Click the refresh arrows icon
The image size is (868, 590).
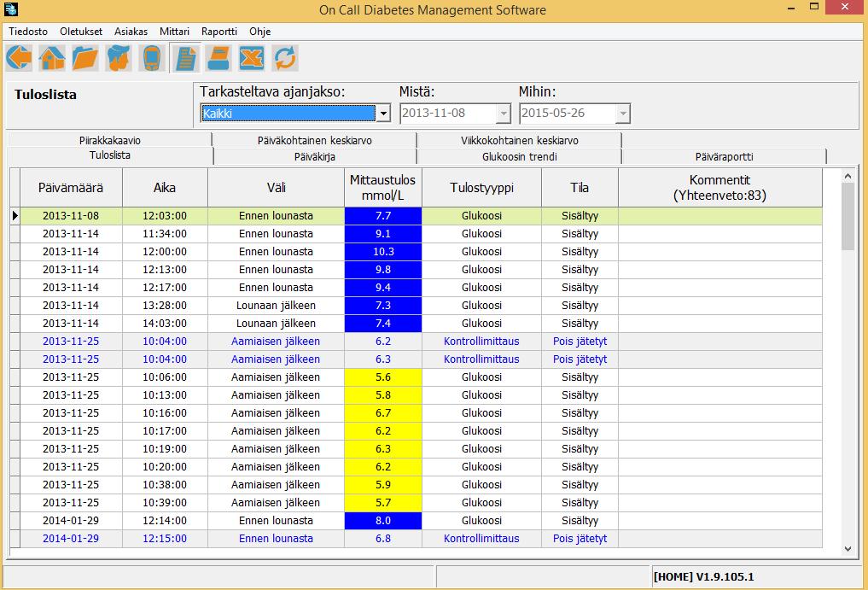point(285,58)
